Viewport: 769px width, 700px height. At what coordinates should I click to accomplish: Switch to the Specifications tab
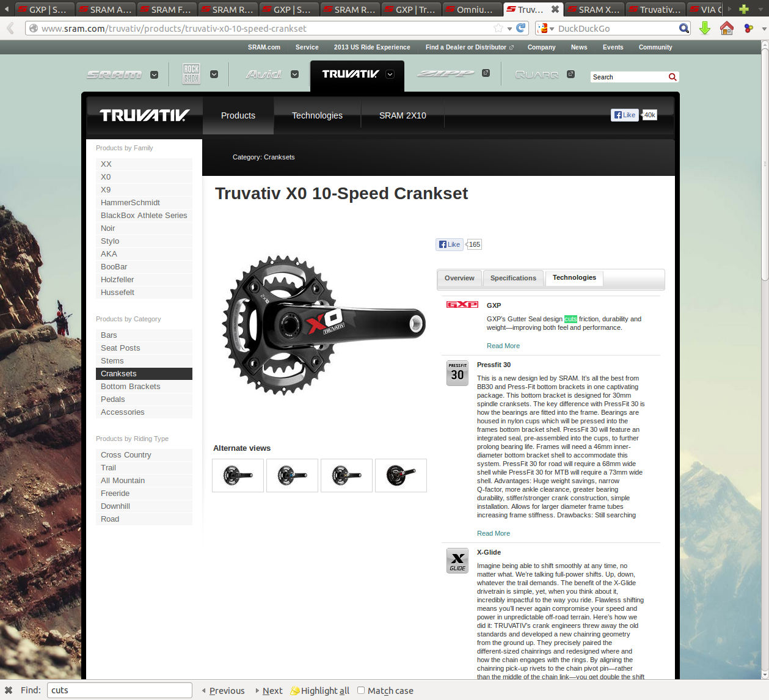pos(513,278)
